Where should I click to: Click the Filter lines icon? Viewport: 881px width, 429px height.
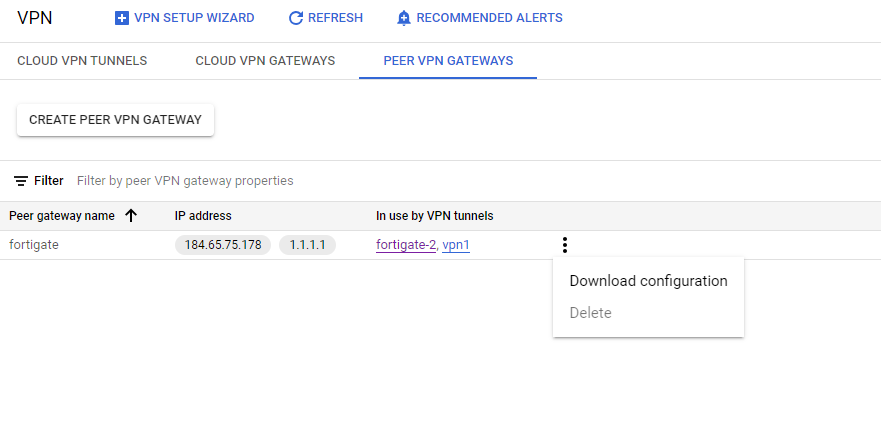[21, 181]
